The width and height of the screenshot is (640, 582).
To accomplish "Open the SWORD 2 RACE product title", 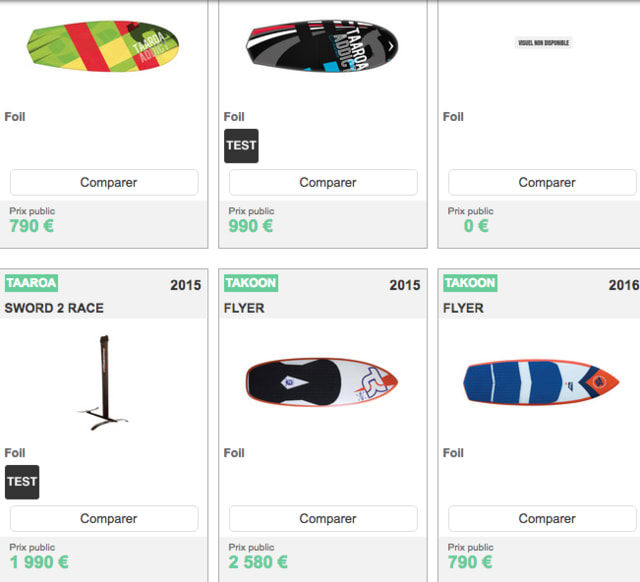I will [x=54, y=308].
